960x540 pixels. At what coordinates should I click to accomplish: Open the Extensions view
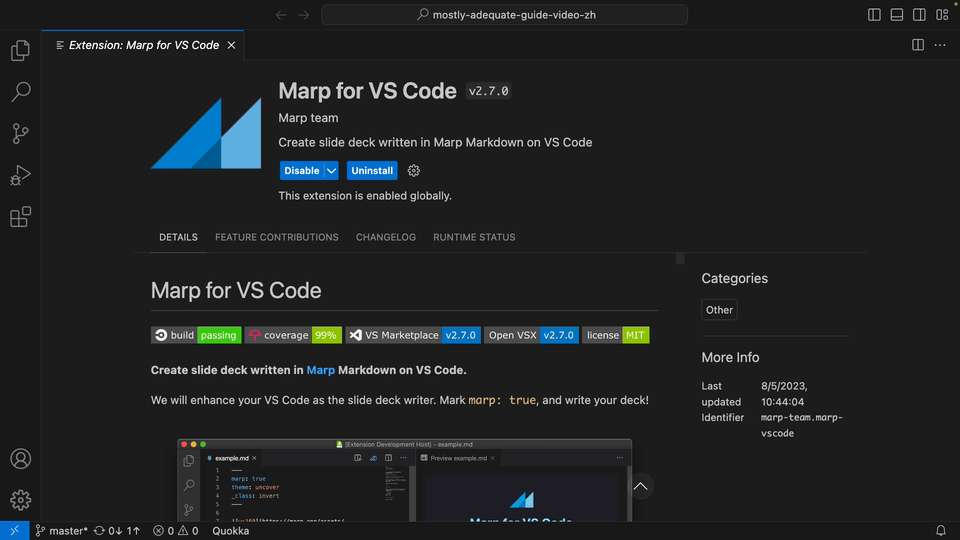pyautogui.click(x=20, y=217)
